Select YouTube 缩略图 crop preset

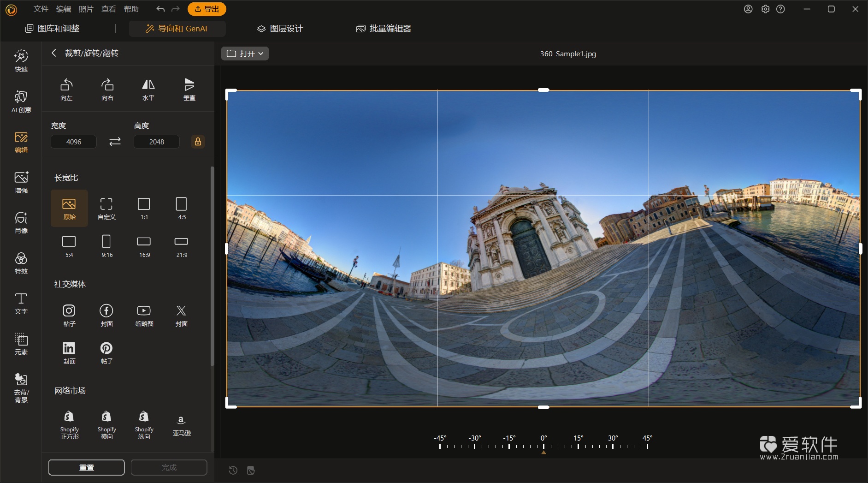(x=144, y=315)
